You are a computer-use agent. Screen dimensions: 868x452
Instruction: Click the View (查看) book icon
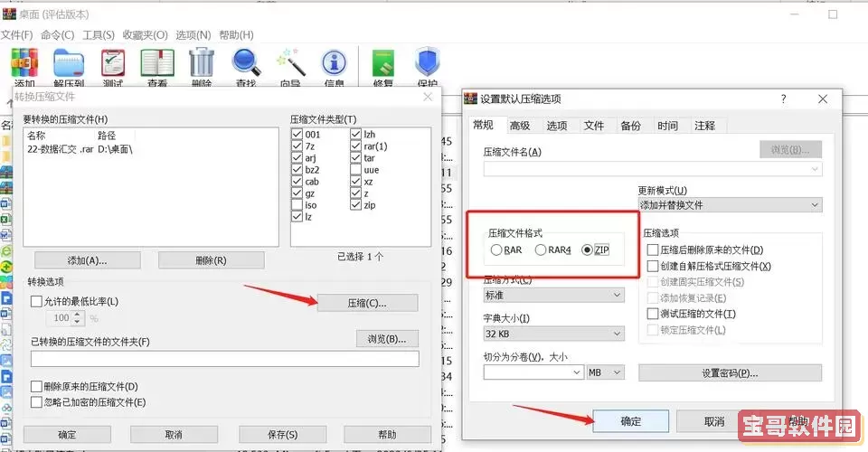[x=157, y=62]
